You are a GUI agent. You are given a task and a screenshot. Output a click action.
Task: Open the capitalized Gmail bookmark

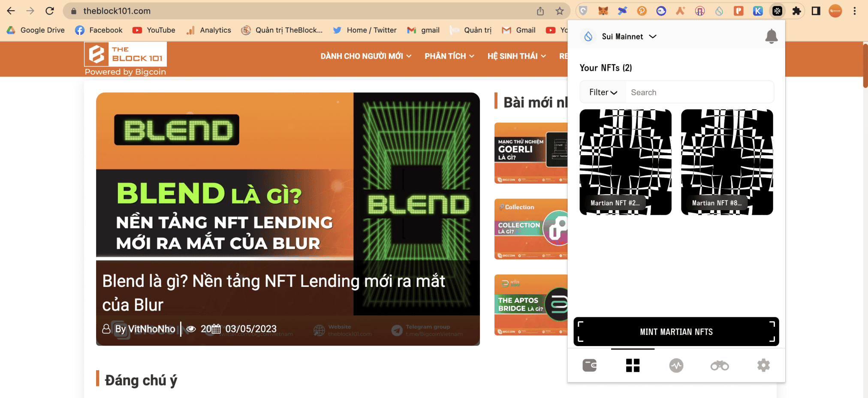(518, 30)
